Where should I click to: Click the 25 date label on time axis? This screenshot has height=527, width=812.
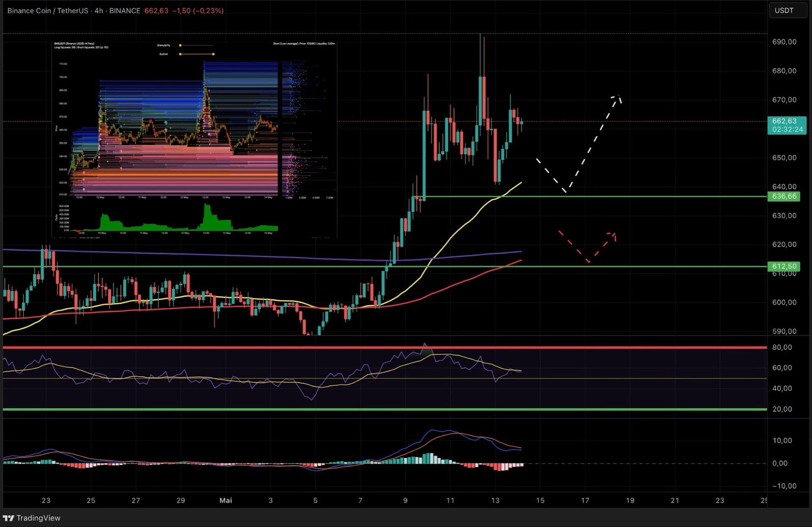[91, 500]
